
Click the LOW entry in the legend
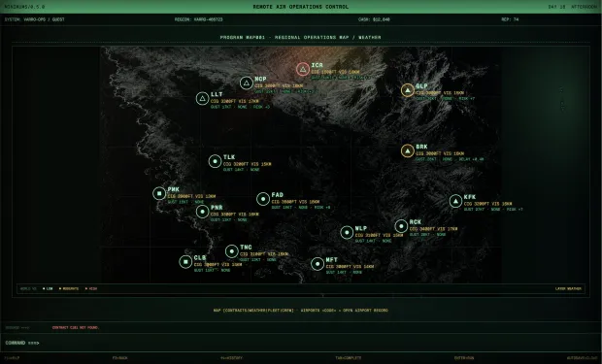point(48,288)
